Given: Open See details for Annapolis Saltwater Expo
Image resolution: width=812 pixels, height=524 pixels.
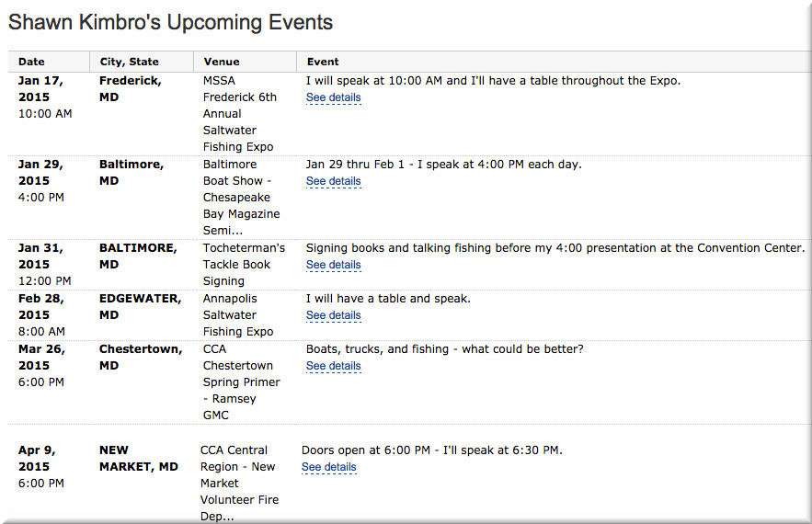Looking at the screenshot, I should click(333, 315).
